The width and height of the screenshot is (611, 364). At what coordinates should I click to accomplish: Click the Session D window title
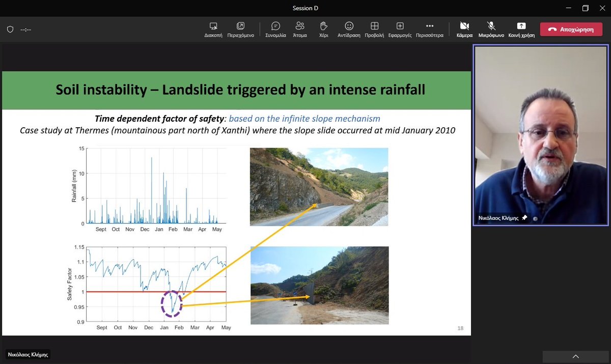click(305, 8)
